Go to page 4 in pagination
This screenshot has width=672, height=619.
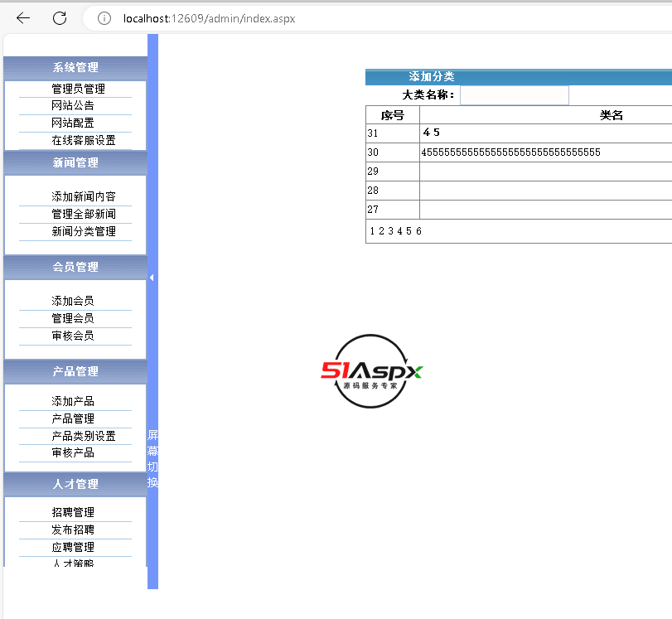pyautogui.click(x=400, y=231)
